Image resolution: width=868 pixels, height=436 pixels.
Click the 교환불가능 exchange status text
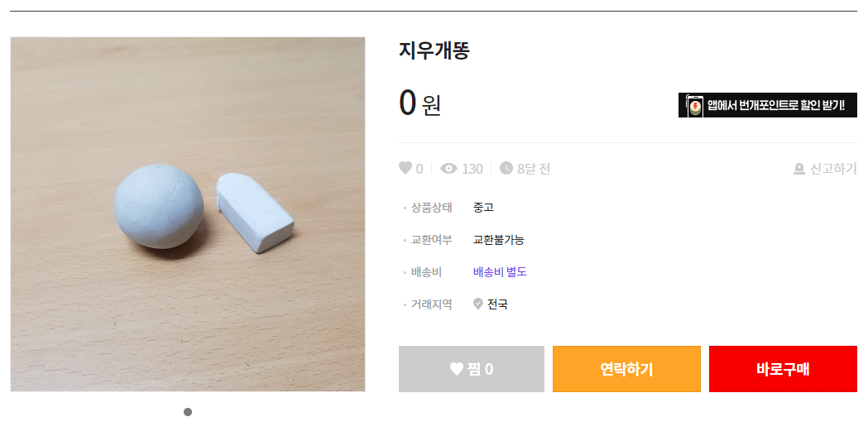pyautogui.click(x=498, y=240)
